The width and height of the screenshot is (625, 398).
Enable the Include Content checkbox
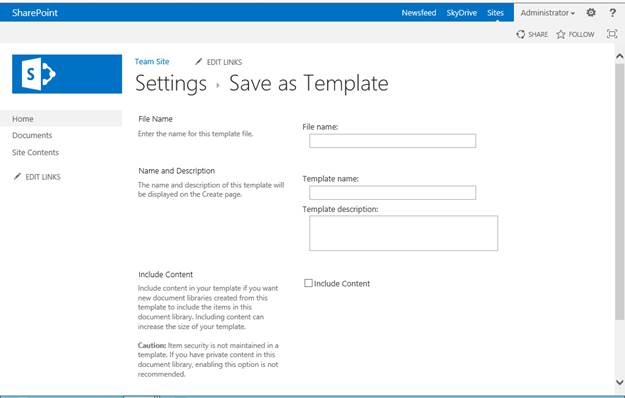point(308,283)
